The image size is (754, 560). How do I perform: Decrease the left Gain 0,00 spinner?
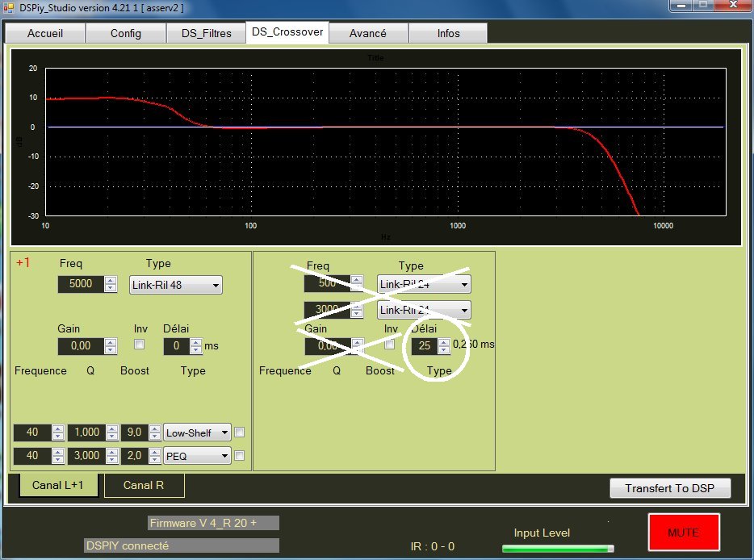click(110, 350)
